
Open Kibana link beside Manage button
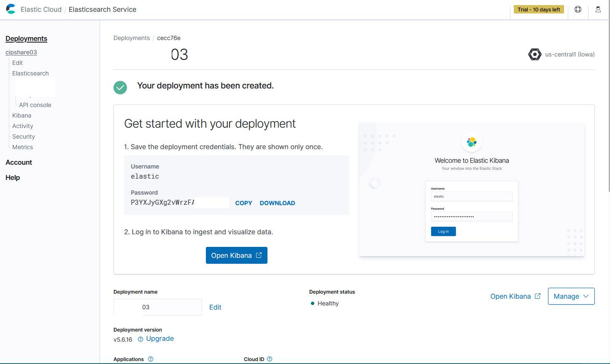(x=515, y=296)
